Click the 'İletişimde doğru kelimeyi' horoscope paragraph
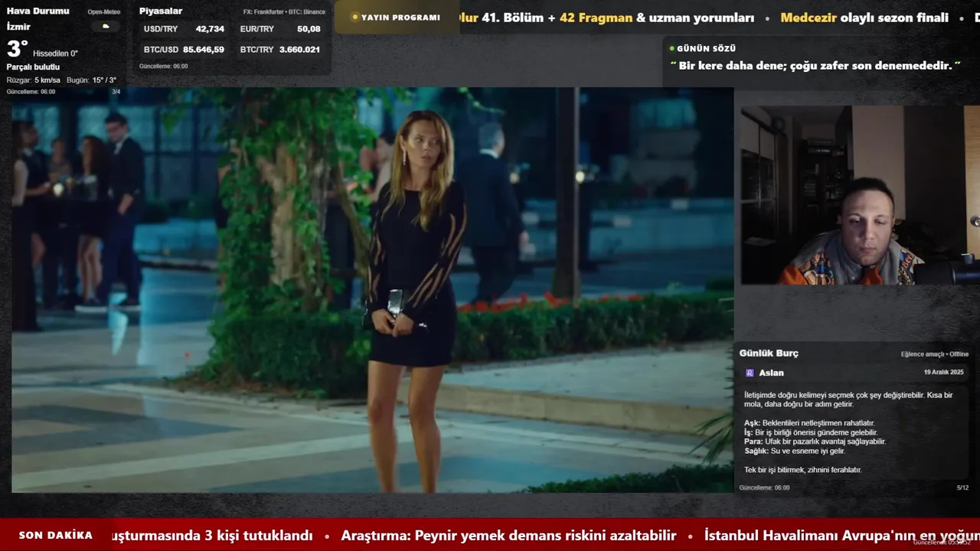This screenshot has width=980, height=551. coord(848,399)
